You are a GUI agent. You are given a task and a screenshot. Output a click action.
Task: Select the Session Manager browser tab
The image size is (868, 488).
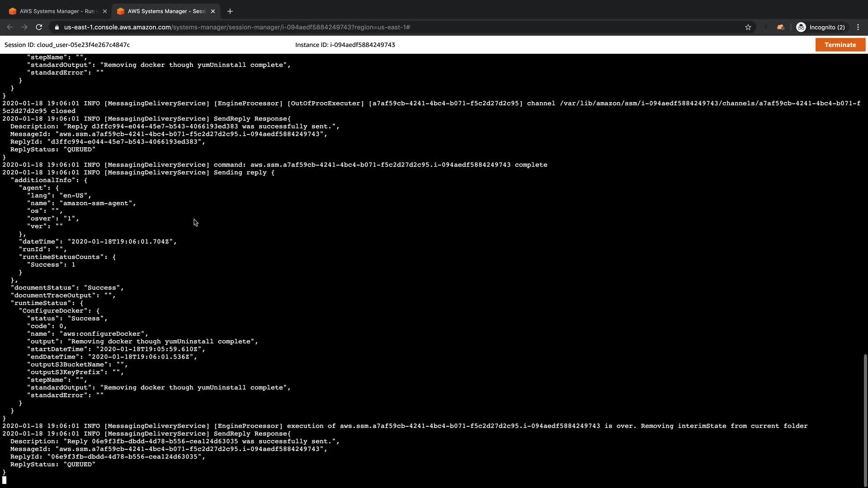pos(165,11)
